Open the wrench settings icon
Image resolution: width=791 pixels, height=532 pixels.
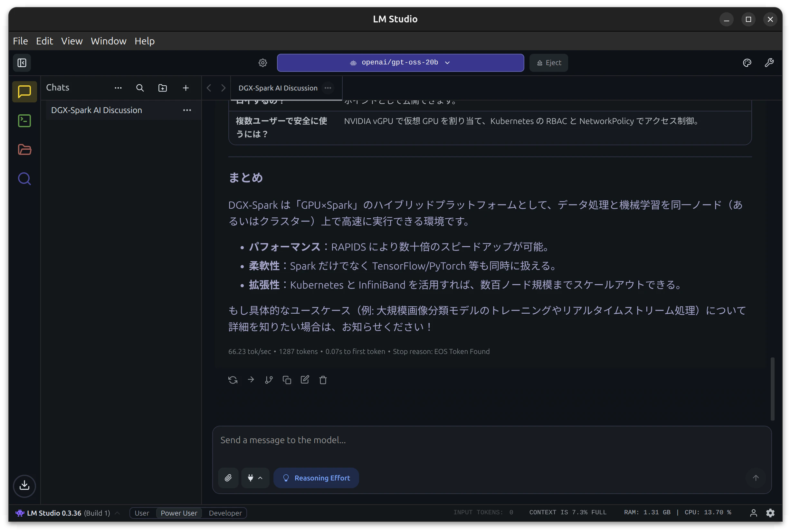pyautogui.click(x=769, y=63)
